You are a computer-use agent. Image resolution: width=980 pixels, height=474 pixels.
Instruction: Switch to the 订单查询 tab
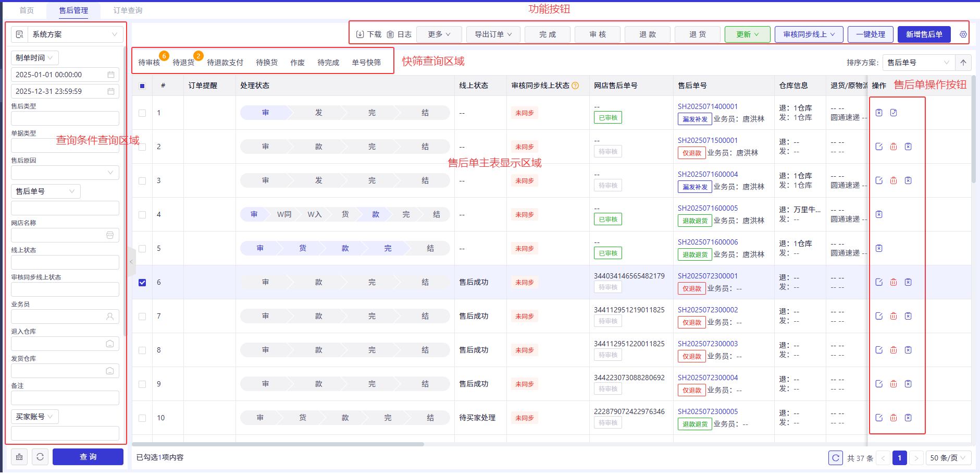[x=128, y=10]
